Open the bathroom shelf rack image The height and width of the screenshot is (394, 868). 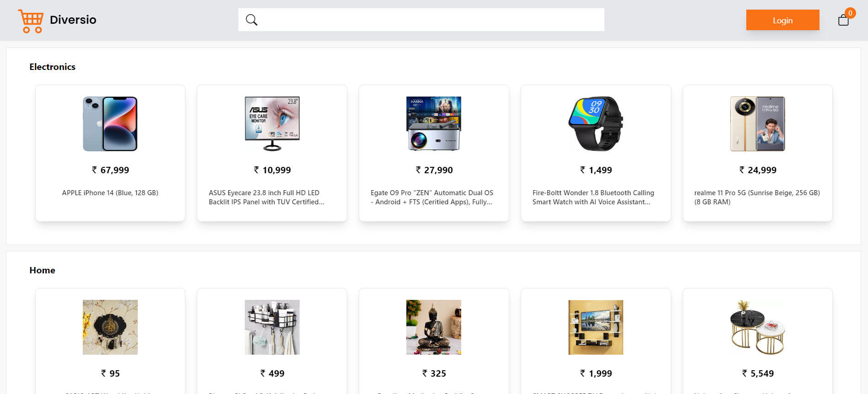272,327
